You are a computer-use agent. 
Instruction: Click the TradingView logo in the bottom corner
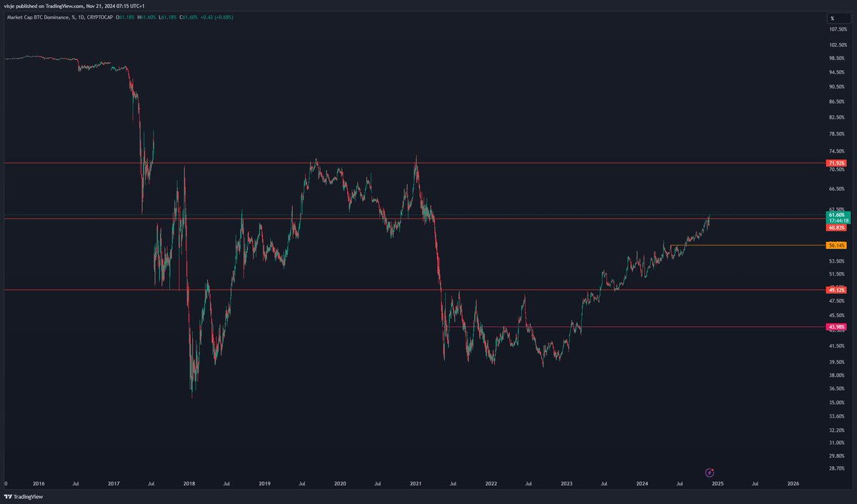pyautogui.click(x=22, y=497)
